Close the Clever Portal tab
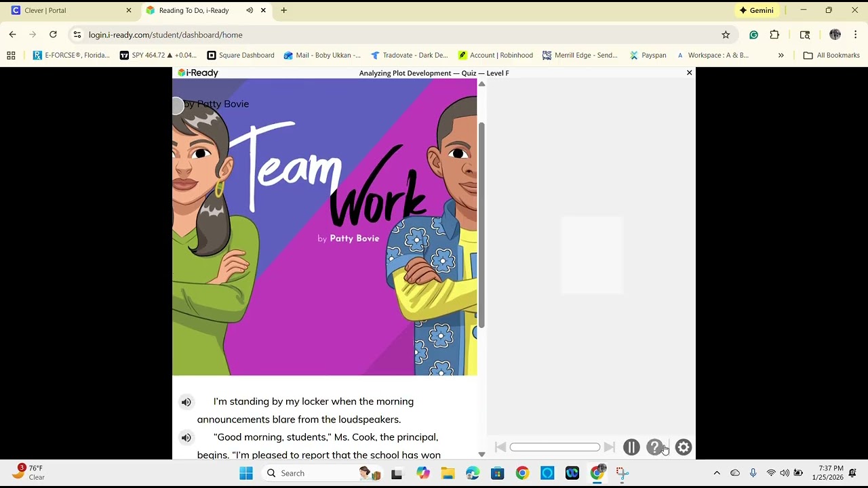The height and width of the screenshot is (488, 868). (x=129, y=10)
